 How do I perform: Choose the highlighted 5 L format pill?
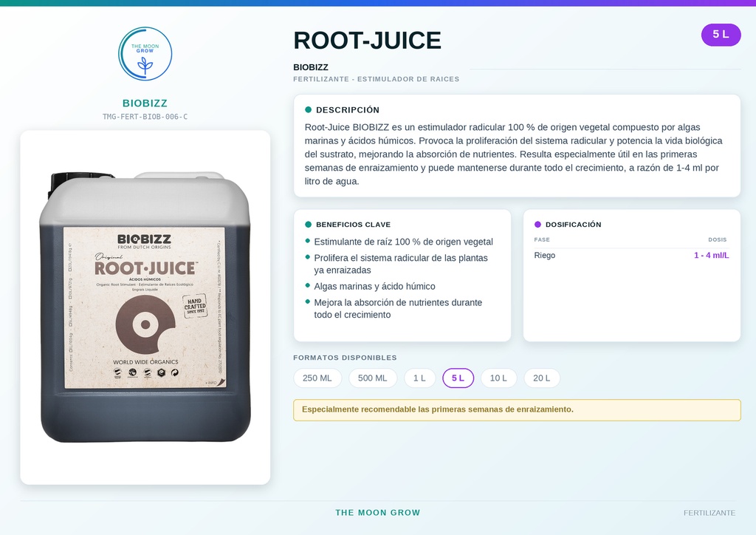click(x=458, y=378)
